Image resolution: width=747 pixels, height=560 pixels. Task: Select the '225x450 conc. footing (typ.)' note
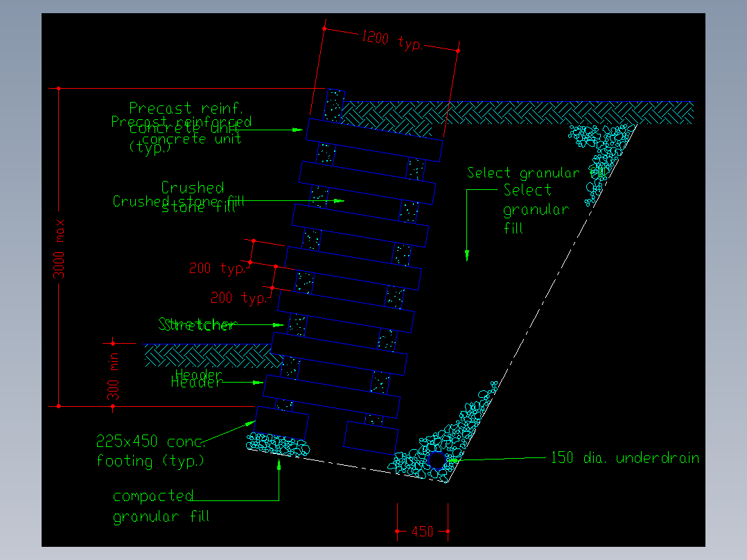150,451
